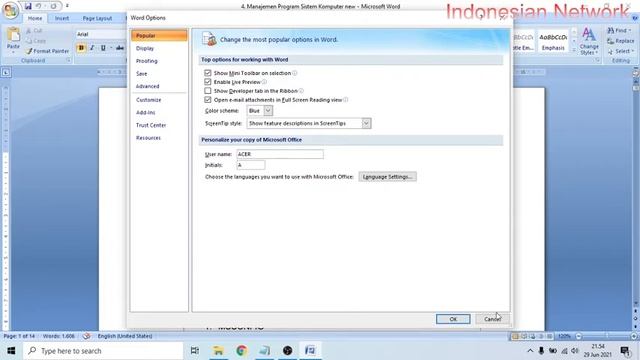Enable Show Developer tab in the Ribbon

point(208,91)
